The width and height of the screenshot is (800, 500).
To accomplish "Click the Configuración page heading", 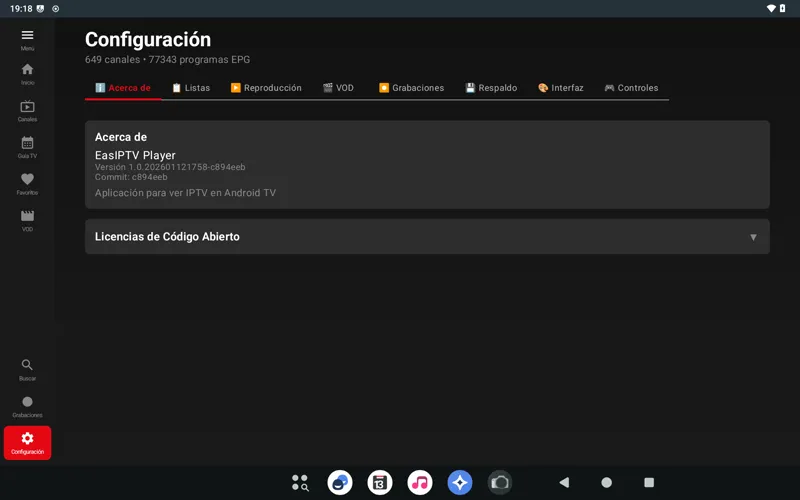I will pyautogui.click(x=148, y=40).
